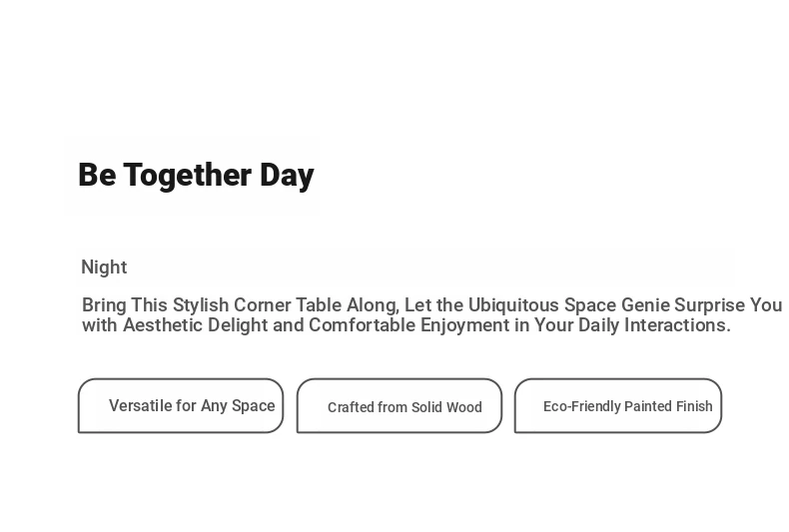Click the Be Together Day heading
The width and height of the screenshot is (789, 532).
196,175
